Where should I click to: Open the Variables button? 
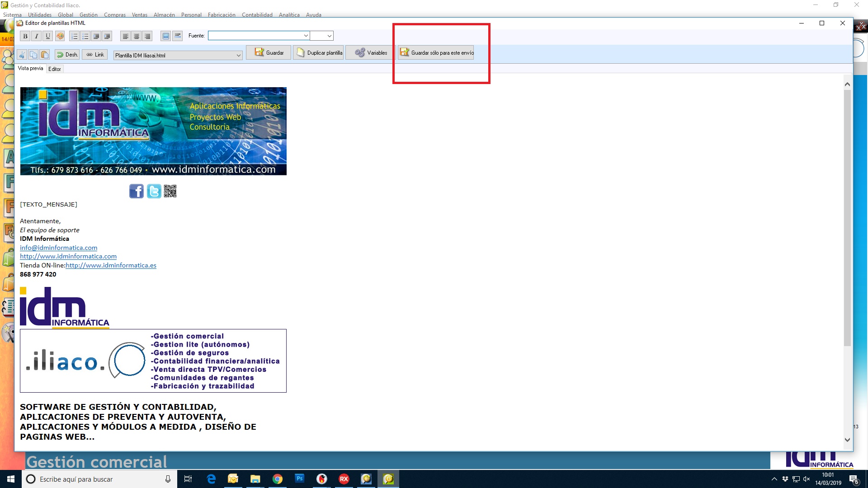point(371,53)
